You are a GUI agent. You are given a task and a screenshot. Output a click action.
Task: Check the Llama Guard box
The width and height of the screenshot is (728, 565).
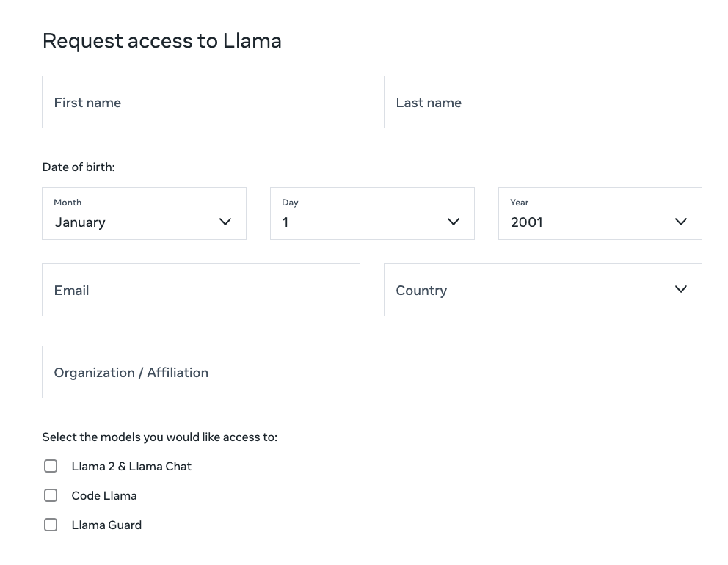pos(51,525)
